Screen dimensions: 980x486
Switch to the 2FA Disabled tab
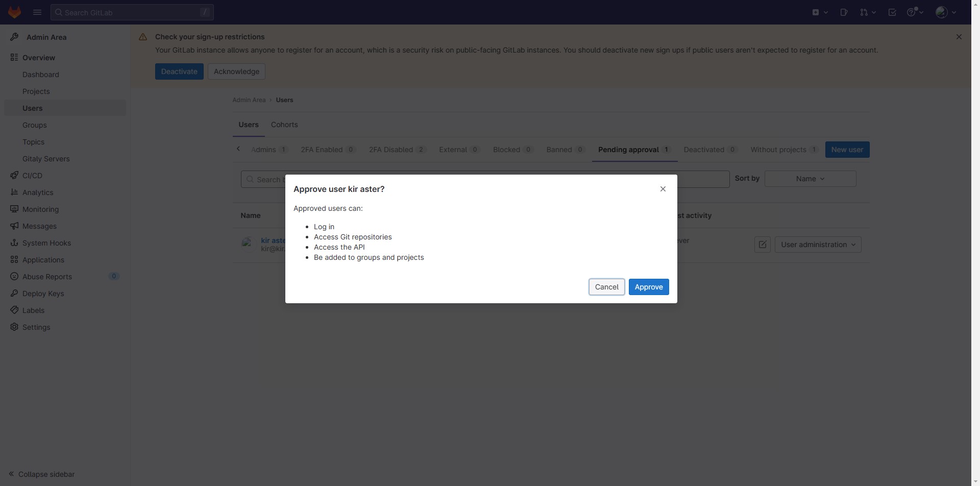tap(397, 150)
